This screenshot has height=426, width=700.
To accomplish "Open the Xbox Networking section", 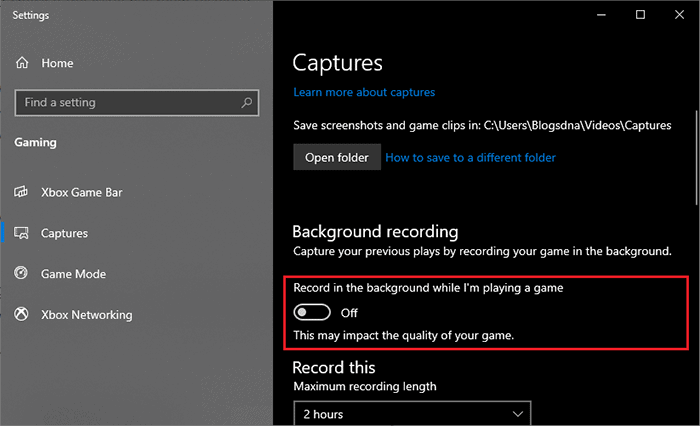I will coord(87,315).
